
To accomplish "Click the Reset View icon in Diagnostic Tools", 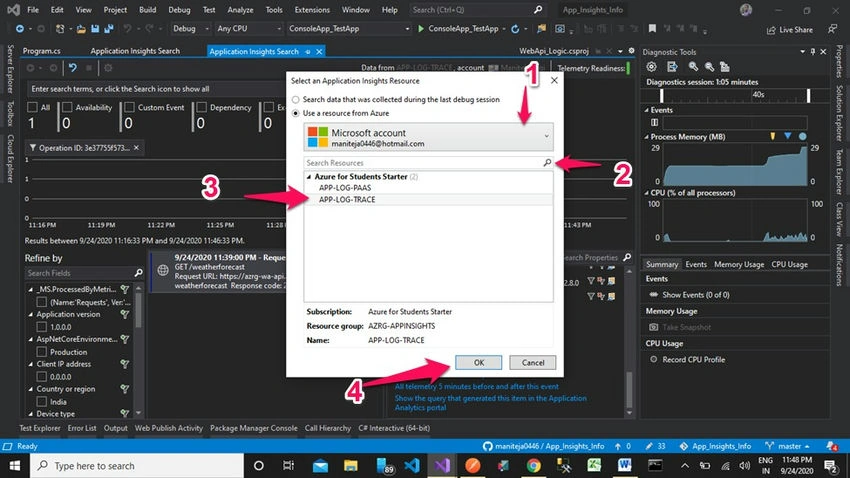I will coord(725,67).
